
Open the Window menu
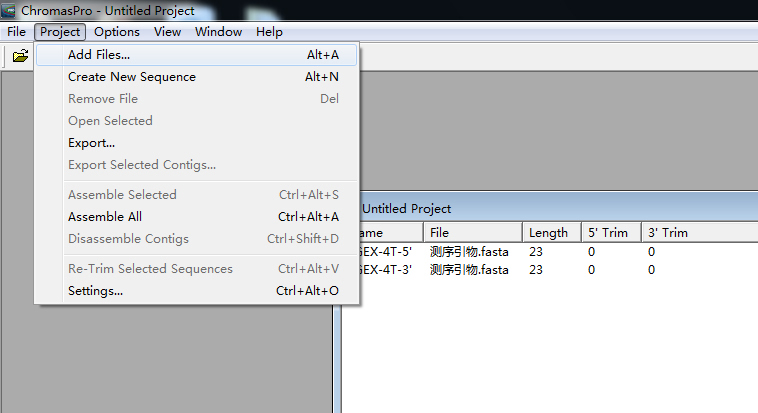[218, 32]
